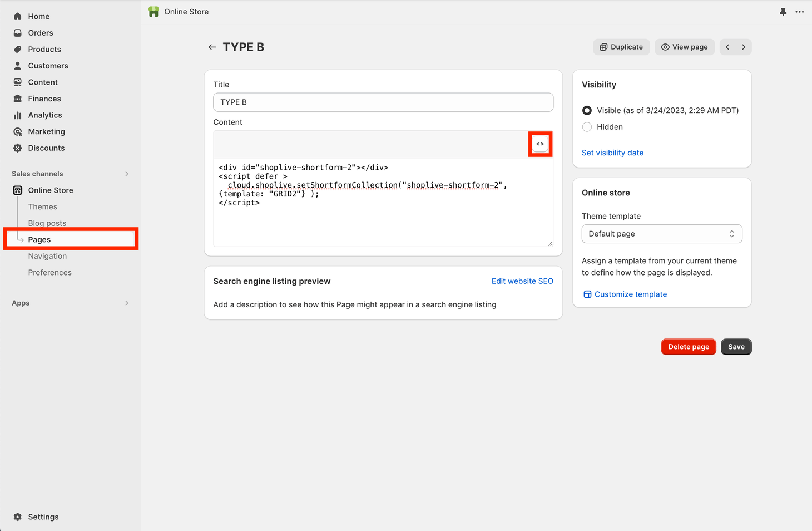Open Blog posts in the sidebar

tap(47, 223)
